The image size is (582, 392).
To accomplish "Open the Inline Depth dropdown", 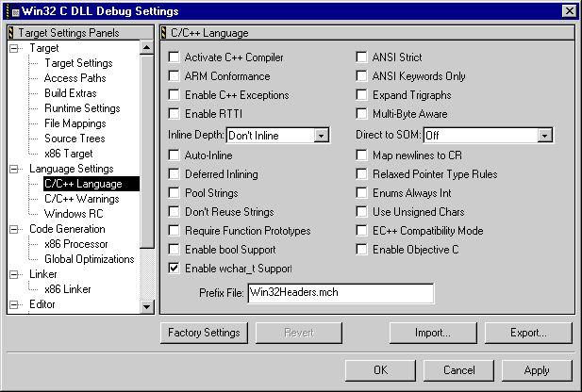I will [321, 136].
